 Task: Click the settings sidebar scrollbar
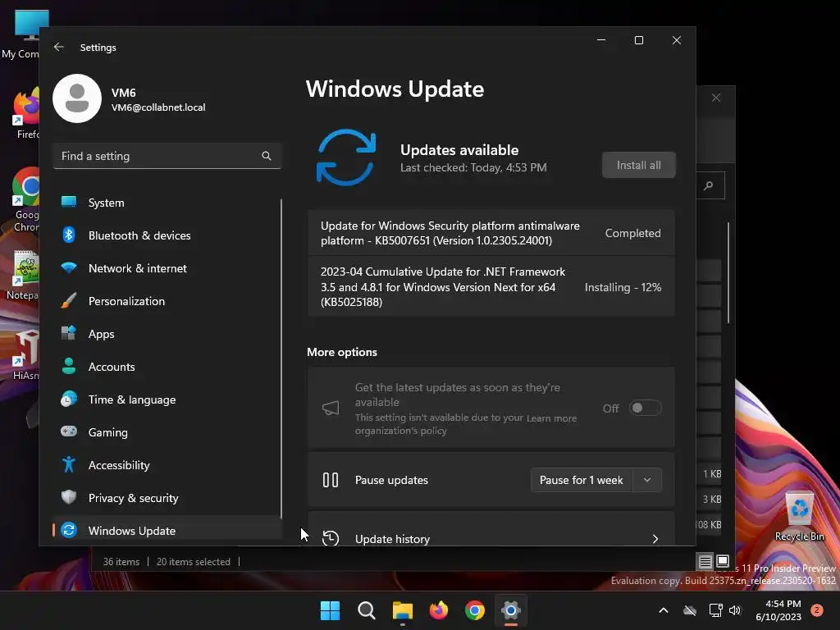click(281, 358)
